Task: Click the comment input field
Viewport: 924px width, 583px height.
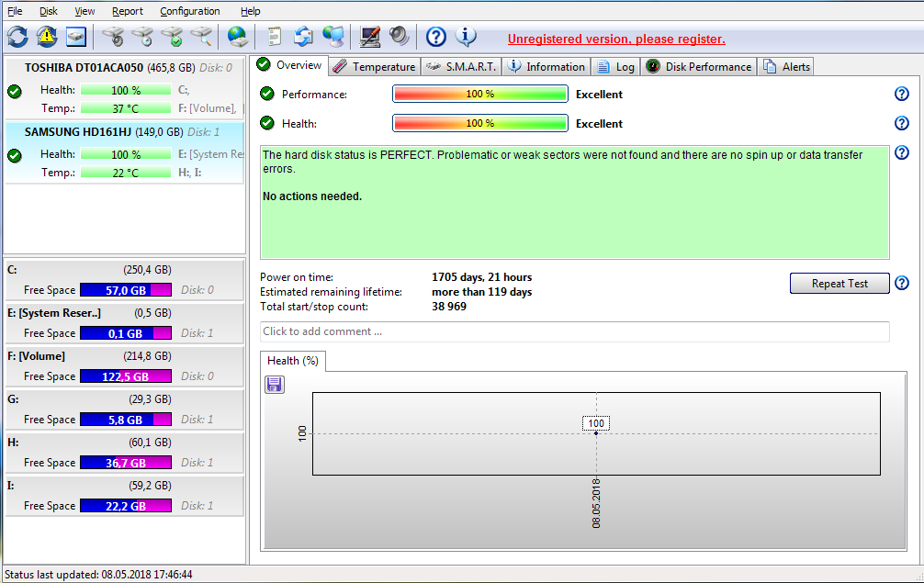Action: (574, 331)
